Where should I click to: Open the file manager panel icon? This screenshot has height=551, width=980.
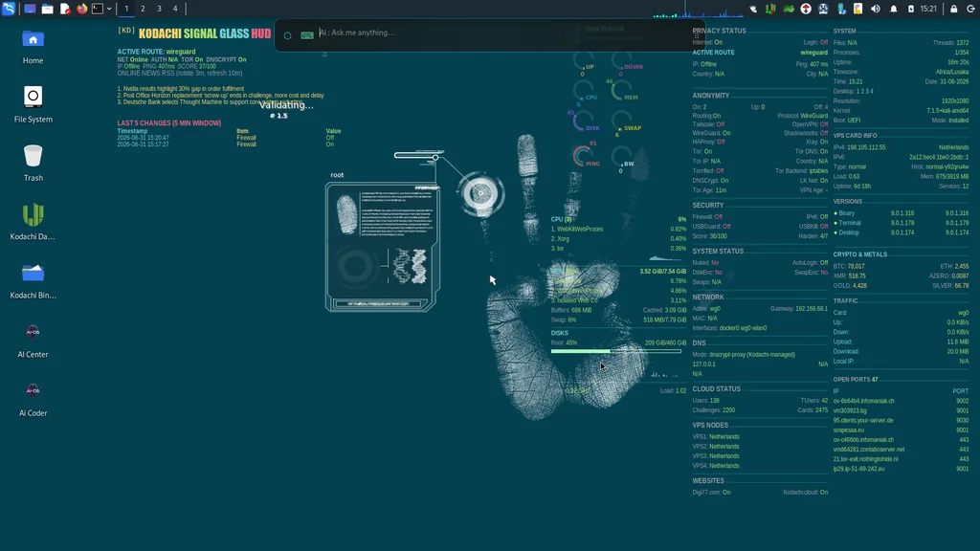tap(48, 9)
